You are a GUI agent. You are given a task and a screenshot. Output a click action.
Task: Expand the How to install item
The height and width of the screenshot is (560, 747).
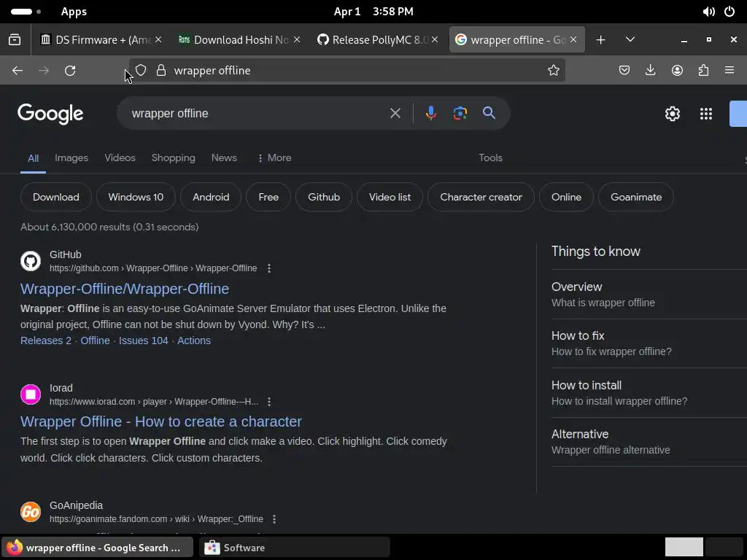pyautogui.click(x=649, y=393)
